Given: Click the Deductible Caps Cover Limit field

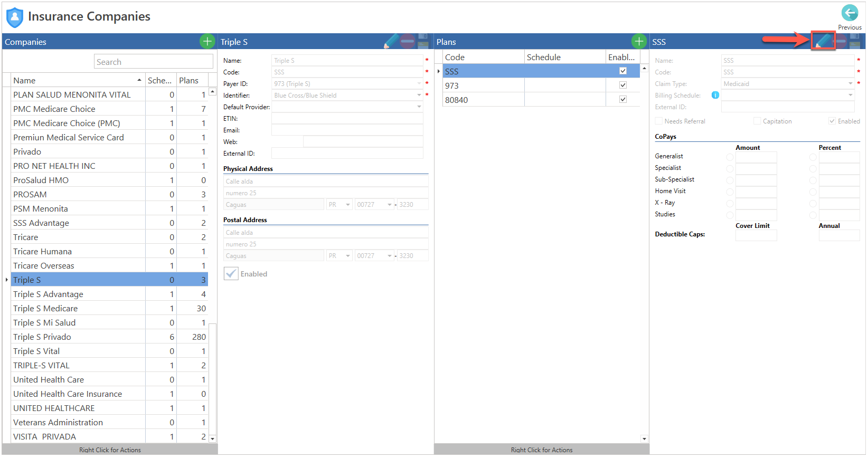Looking at the screenshot, I should tap(756, 235).
